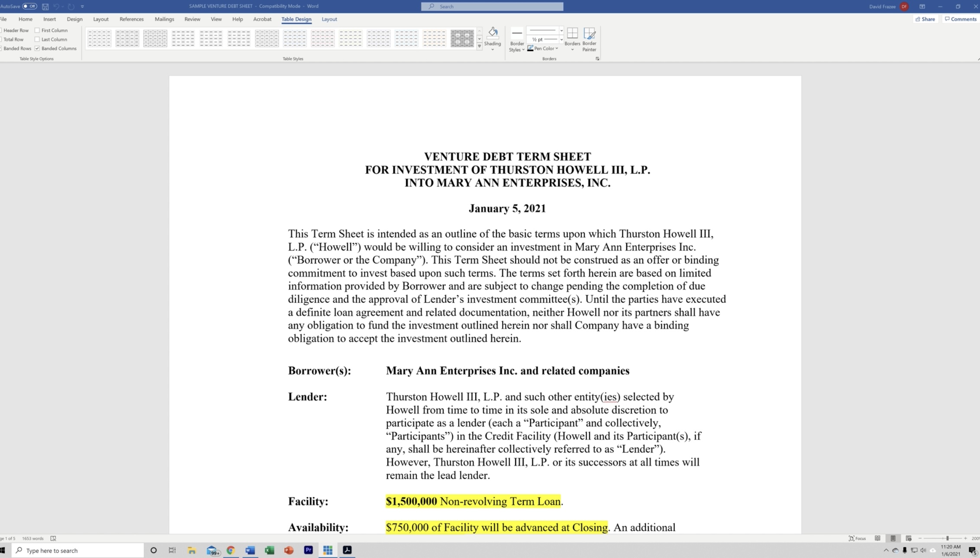This screenshot has height=558, width=980.
Task: Open Adobe Acrobat from the taskbar
Action: (x=347, y=550)
